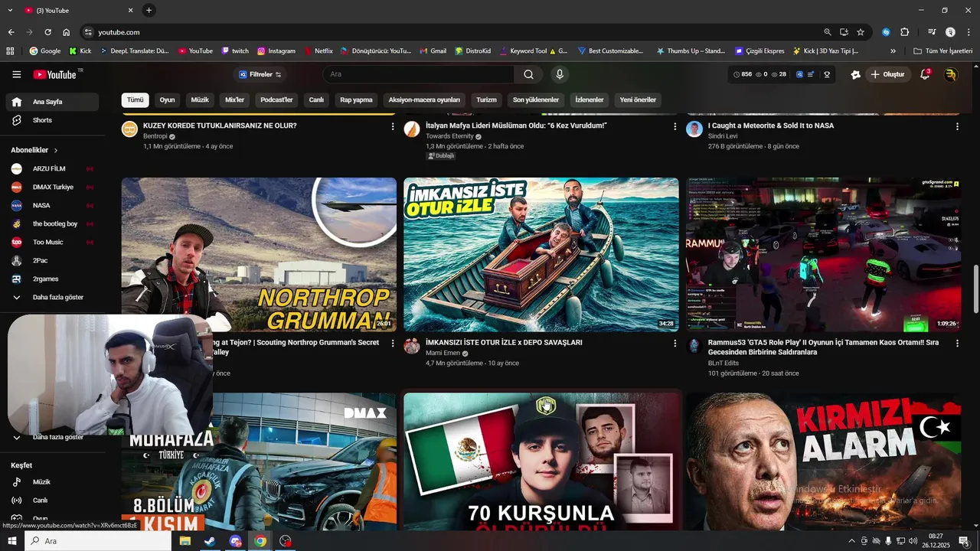The height and width of the screenshot is (551, 980).
Task: Open options menu for KUZEY KOREDE video
Action: tap(393, 126)
